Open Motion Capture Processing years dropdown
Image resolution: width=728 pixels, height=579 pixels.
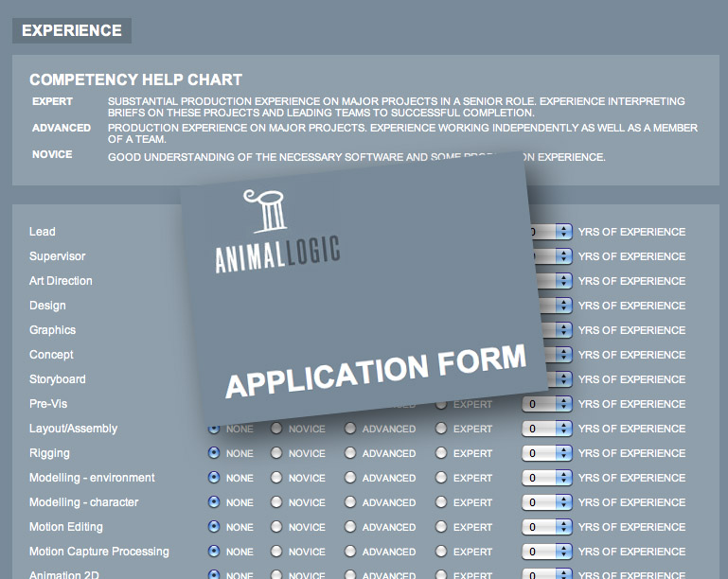[x=547, y=552]
